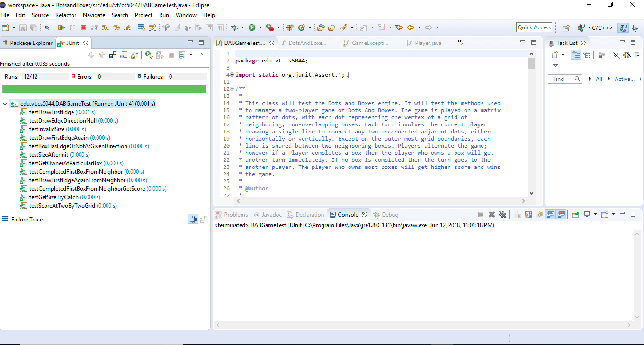This screenshot has height=345, width=644.
Task: Click the Pin Console icon
Action: (576, 214)
